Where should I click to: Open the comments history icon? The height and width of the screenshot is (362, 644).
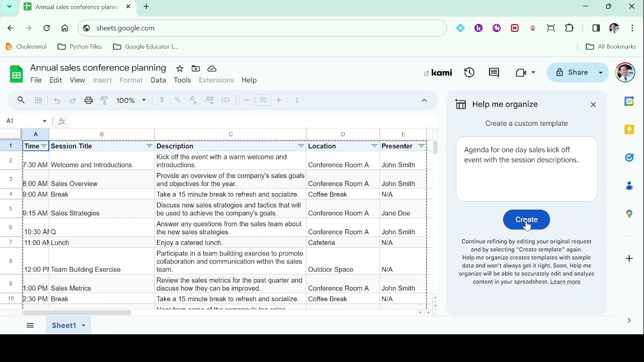[x=494, y=73]
